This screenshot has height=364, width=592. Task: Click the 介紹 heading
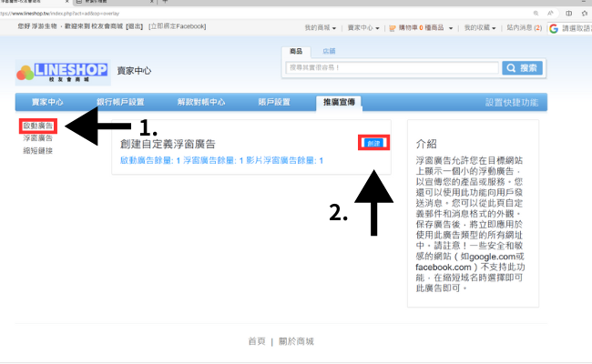pyautogui.click(x=426, y=144)
